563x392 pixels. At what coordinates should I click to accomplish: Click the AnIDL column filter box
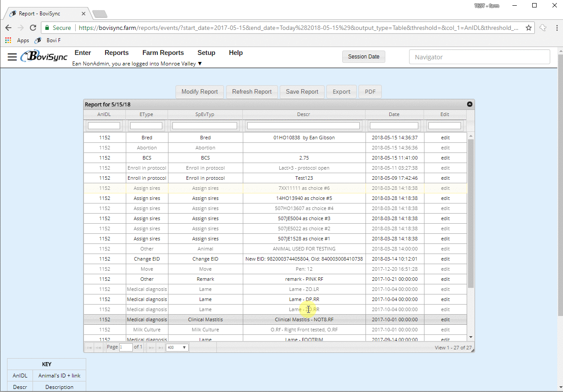[104, 126]
